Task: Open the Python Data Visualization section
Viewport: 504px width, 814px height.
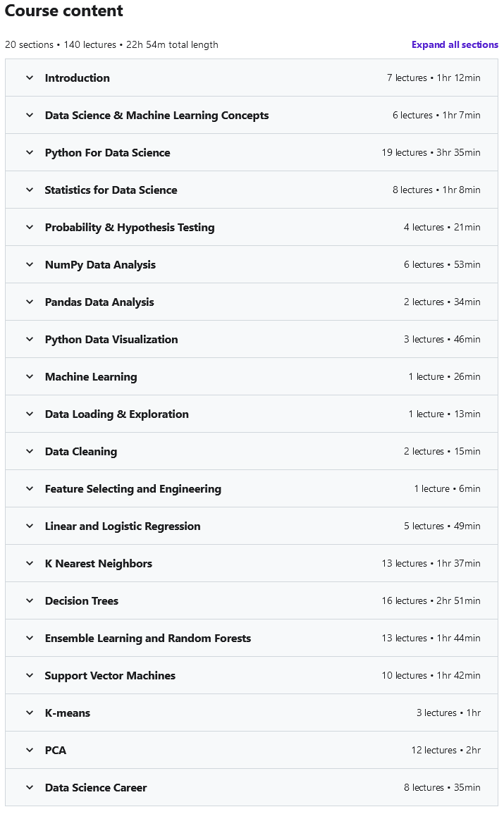Action: click(111, 340)
